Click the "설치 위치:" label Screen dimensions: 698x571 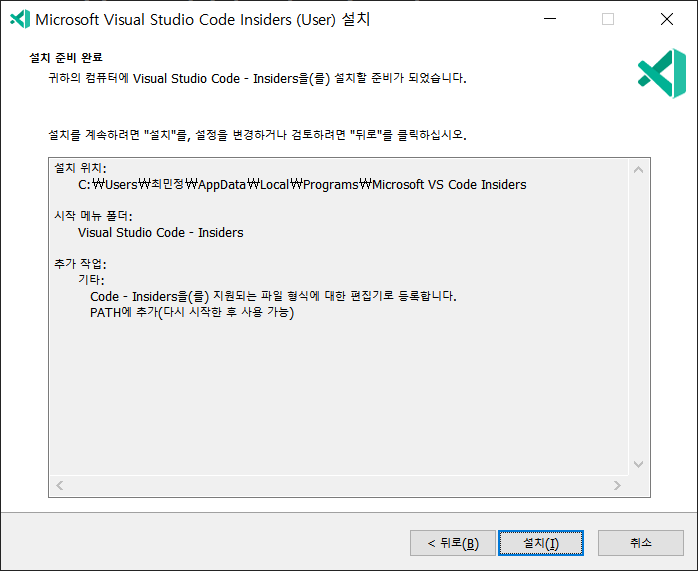[81, 168]
